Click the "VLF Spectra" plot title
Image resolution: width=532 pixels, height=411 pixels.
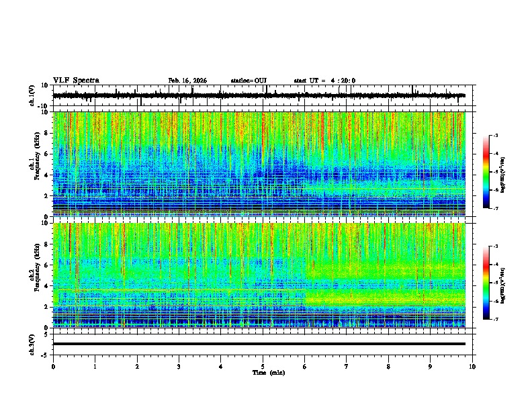pyautogui.click(x=76, y=81)
